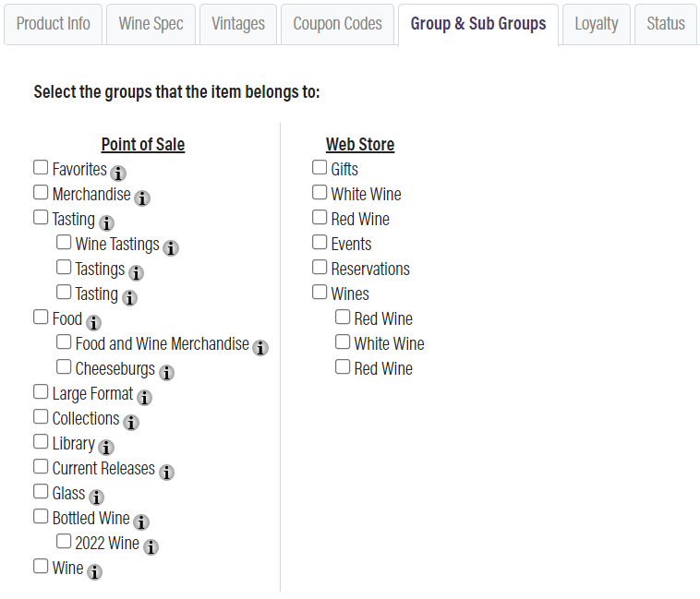Toggle the Collections checkbox
700x599 pixels.
41,417
